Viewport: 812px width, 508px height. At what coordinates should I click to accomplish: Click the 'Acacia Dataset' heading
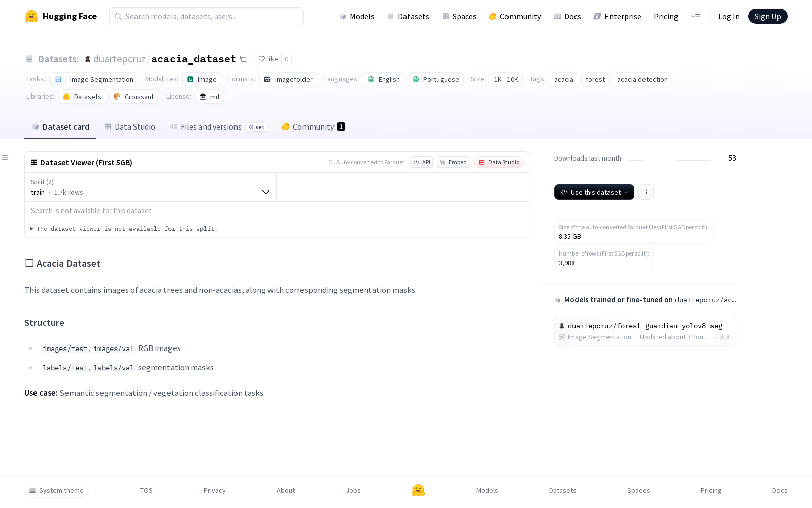point(62,263)
